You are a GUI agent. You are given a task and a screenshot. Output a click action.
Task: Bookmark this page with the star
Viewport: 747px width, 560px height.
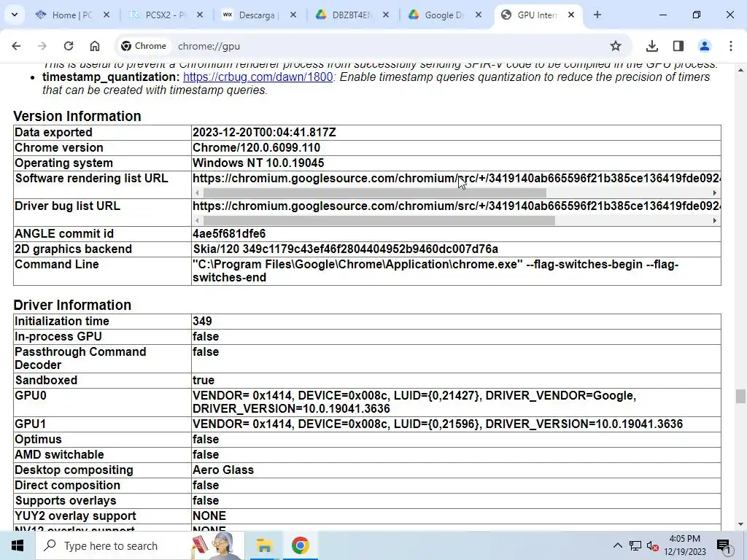616,46
